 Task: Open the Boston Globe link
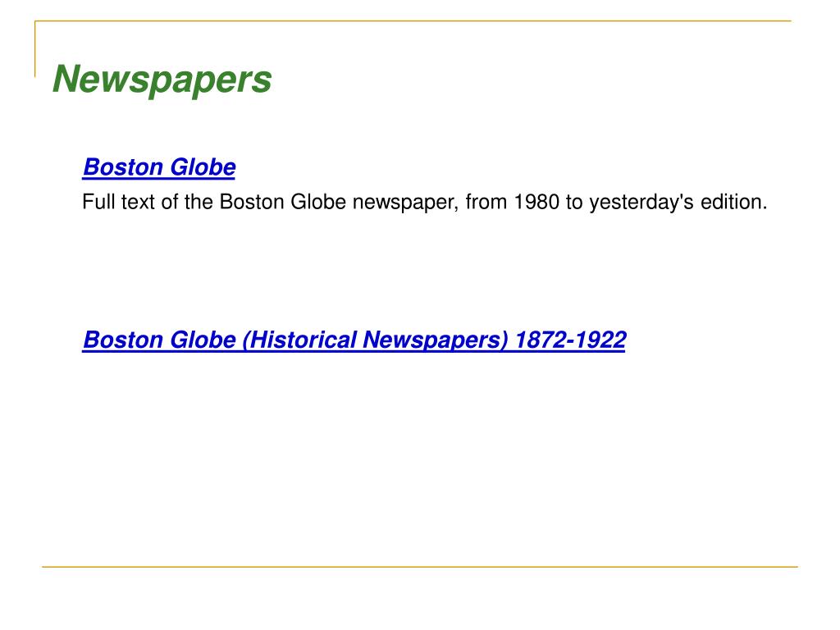(x=159, y=167)
